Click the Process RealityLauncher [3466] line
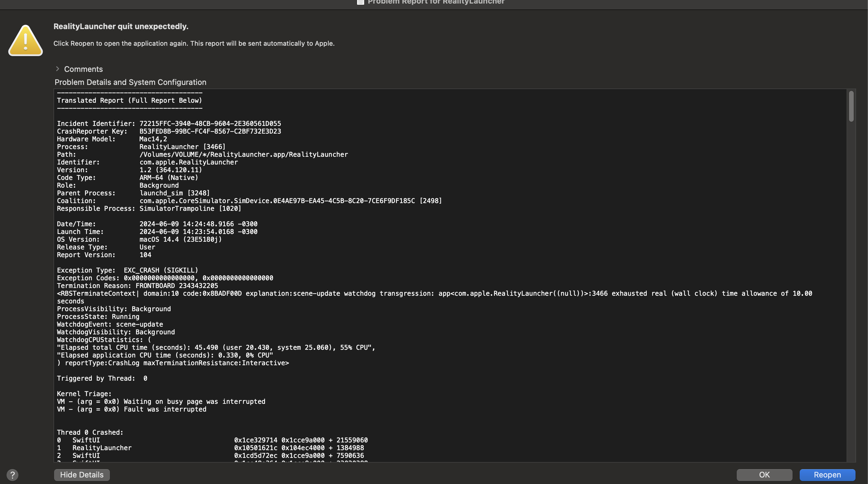 141,147
